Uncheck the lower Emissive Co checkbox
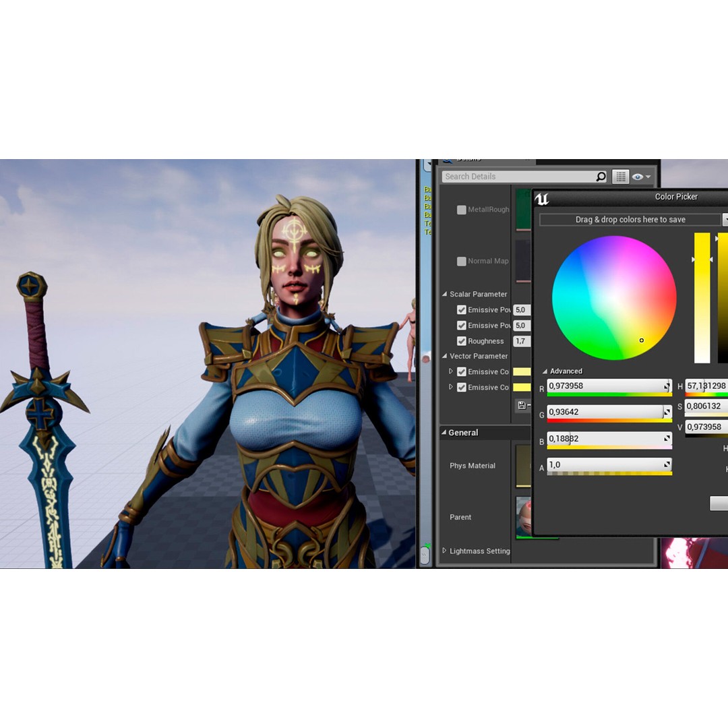Image resolution: width=728 pixels, height=728 pixels. pos(462,387)
